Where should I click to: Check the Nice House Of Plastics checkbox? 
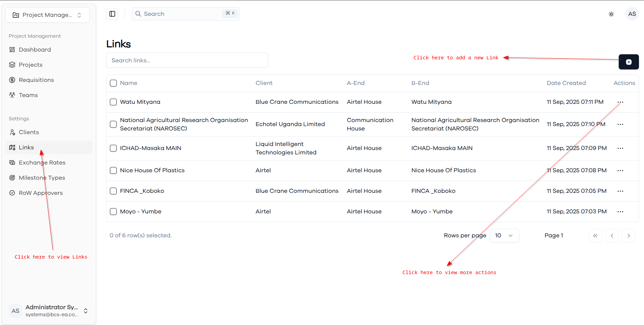[113, 170]
